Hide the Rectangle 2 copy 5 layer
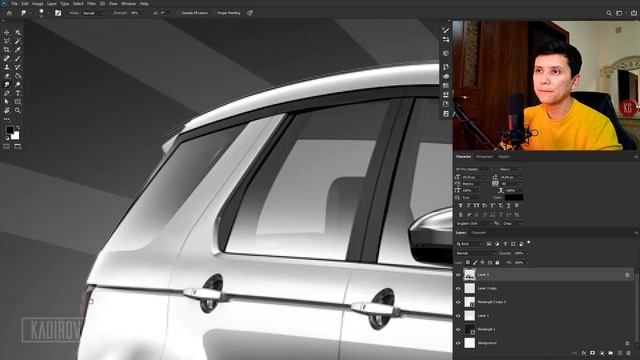The height and width of the screenshot is (360, 640). pos(458,302)
